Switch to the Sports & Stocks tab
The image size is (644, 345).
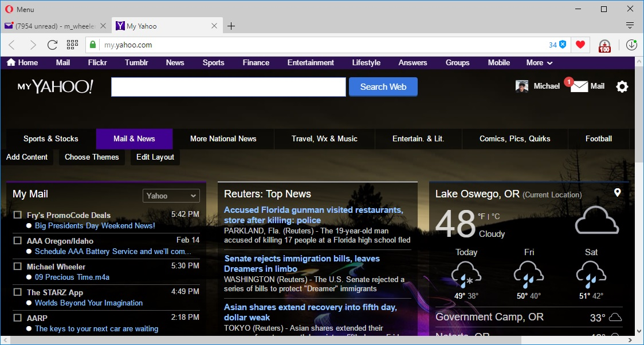click(51, 138)
